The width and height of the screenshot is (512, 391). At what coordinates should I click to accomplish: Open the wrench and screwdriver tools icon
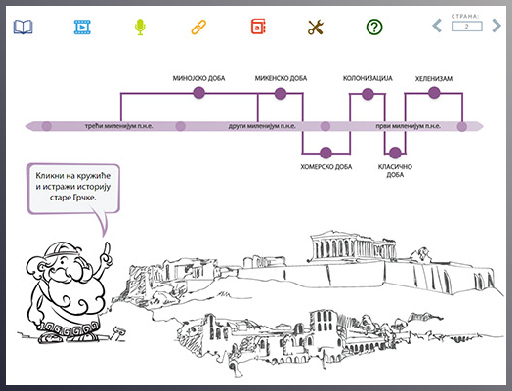316,27
